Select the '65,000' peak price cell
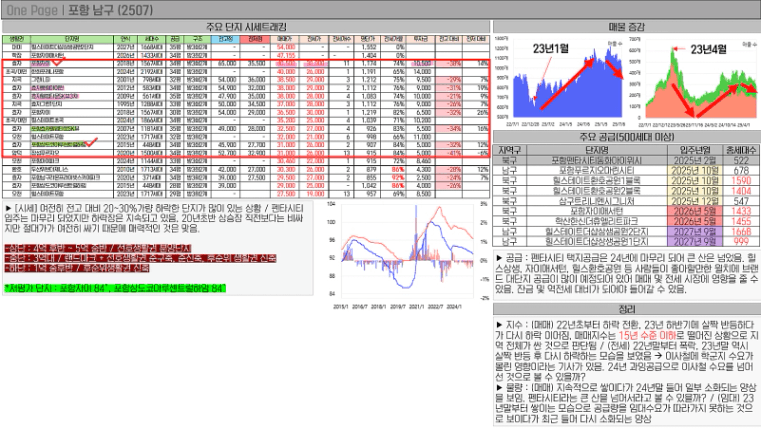The image size is (761, 428). [x=225, y=64]
